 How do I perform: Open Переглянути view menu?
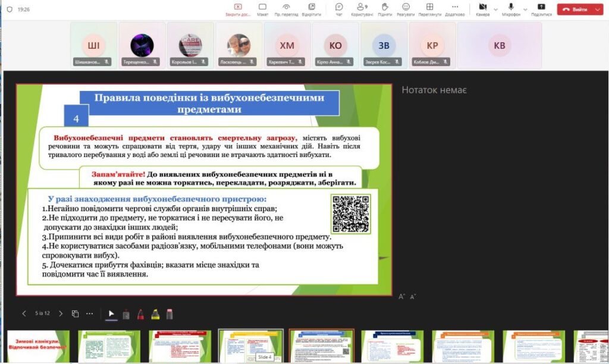[429, 9]
